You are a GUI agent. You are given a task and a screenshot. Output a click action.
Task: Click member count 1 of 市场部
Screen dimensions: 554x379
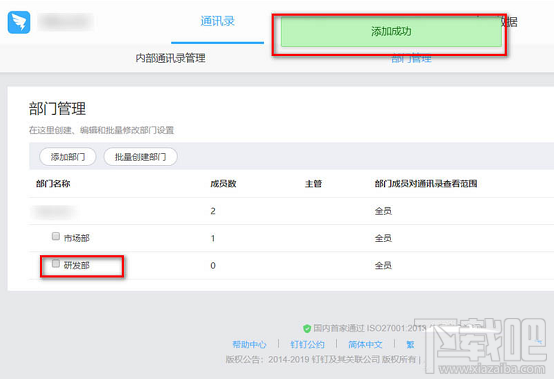pyautogui.click(x=213, y=238)
